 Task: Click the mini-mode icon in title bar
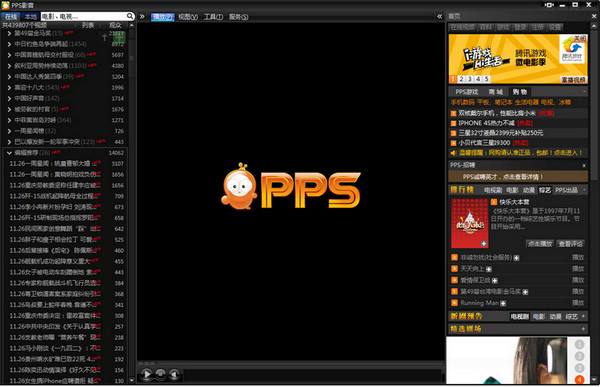(x=549, y=5)
